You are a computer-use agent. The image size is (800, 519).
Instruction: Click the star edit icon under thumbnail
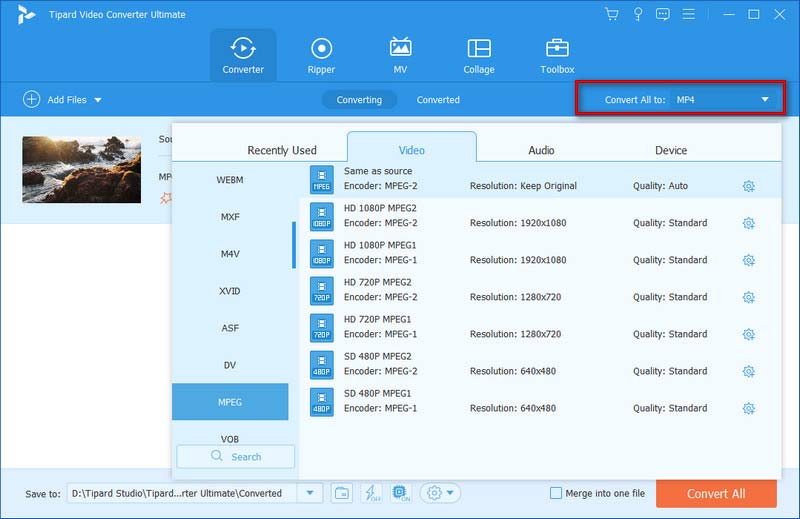click(x=166, y=198)
